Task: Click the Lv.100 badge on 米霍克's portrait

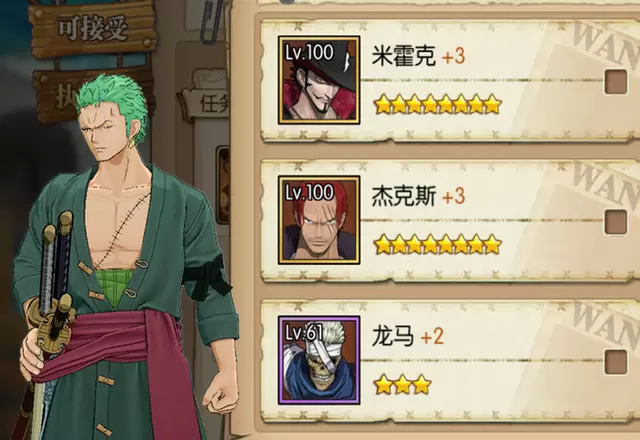Action: pos(309,52)
